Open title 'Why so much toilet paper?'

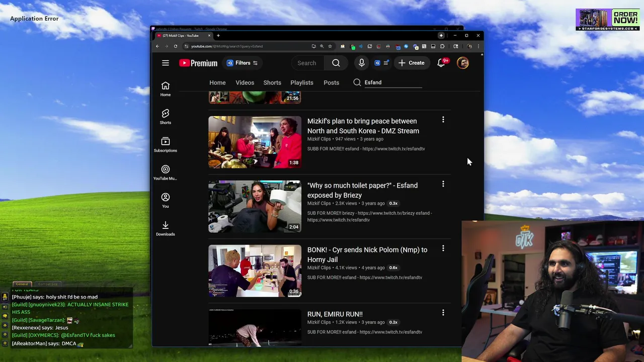point(362,190)
